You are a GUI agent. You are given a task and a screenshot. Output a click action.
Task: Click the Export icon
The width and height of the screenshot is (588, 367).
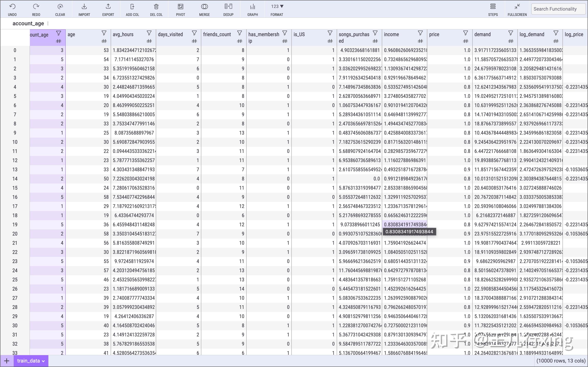(x=108, y=9)
